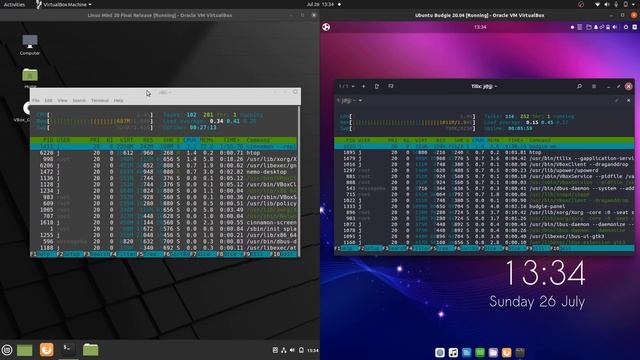Select terminal icon in Mint panel

pos(68,349)
